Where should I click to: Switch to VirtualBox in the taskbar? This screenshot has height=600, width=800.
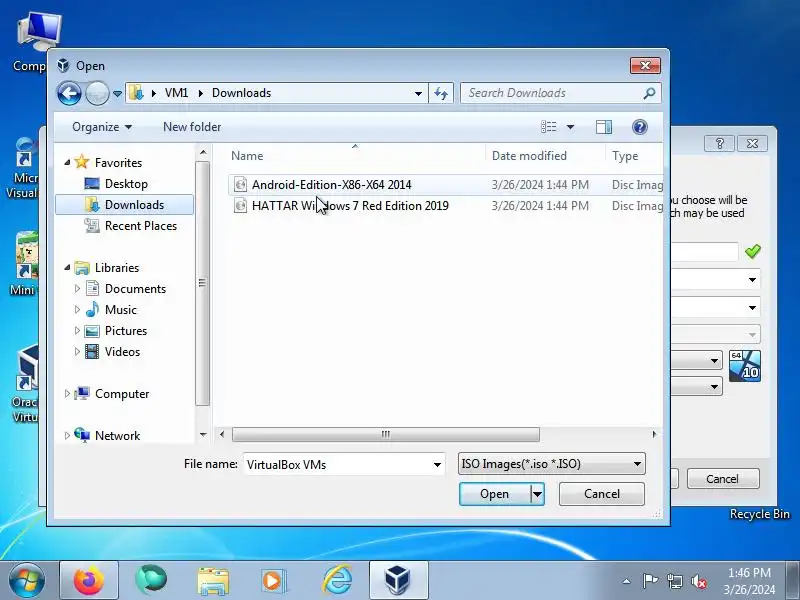point(398,580)
